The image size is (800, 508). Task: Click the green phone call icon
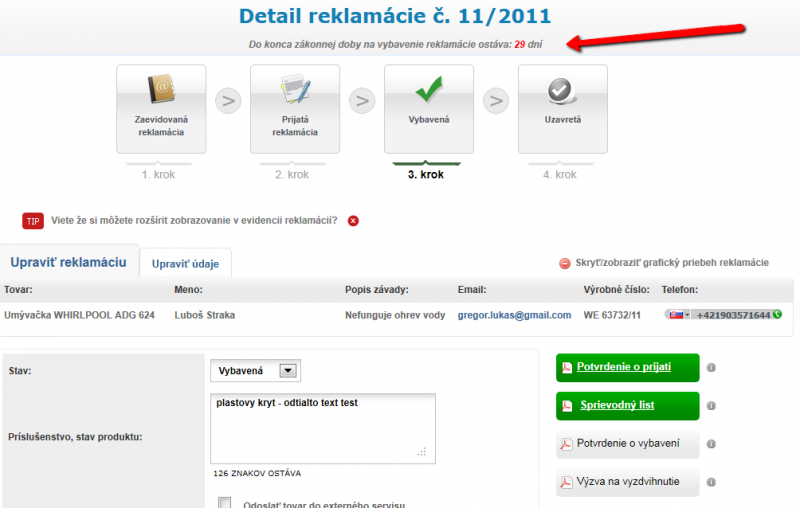click(x=777, y=314)
